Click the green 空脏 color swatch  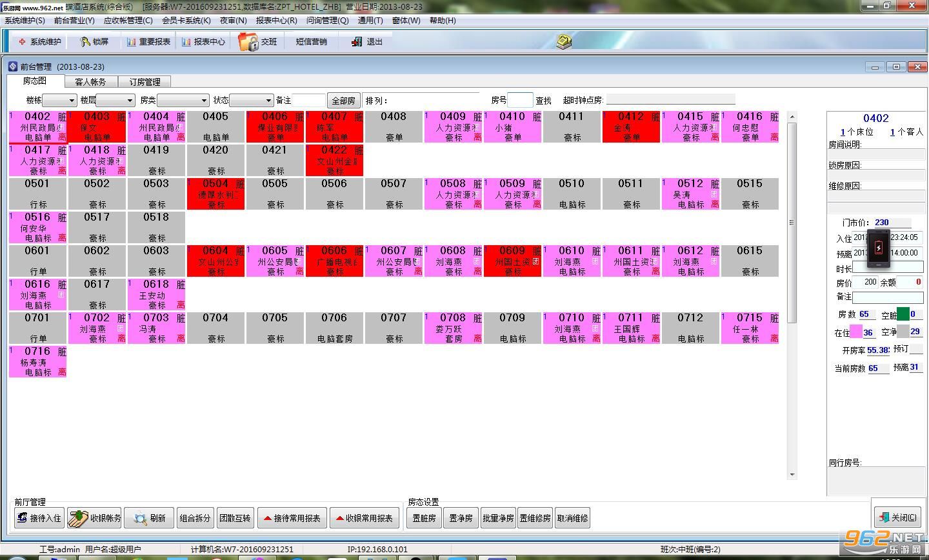click(x=903, y=314)
